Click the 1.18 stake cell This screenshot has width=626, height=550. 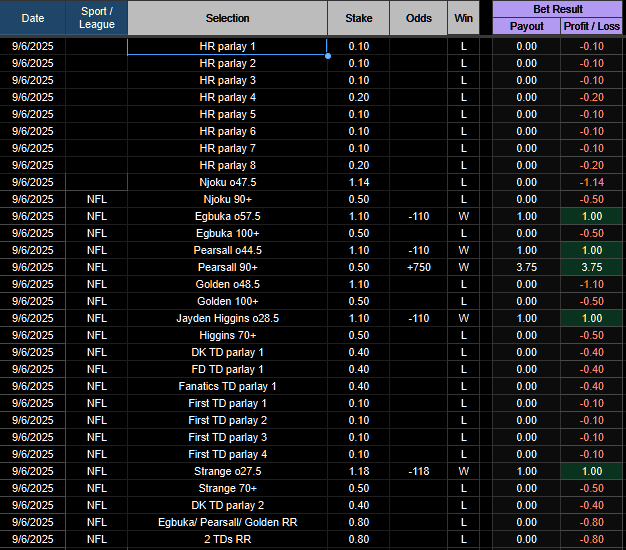pyautogui.click(x=359, y=471)
